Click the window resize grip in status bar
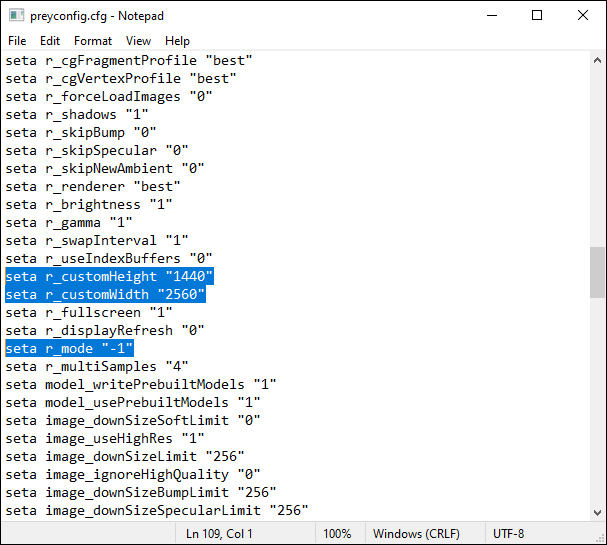Viewport: 607px width, 545px height. point(600,538)
